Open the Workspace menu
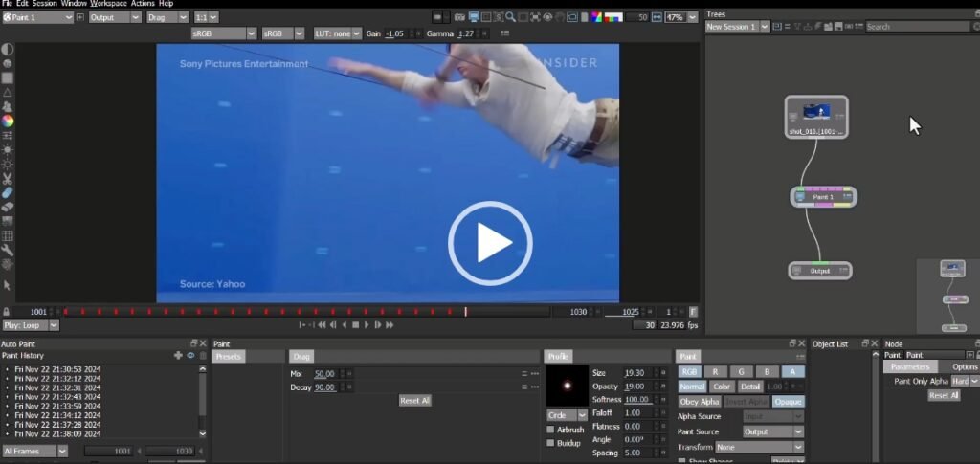 [x=108, y=4]
